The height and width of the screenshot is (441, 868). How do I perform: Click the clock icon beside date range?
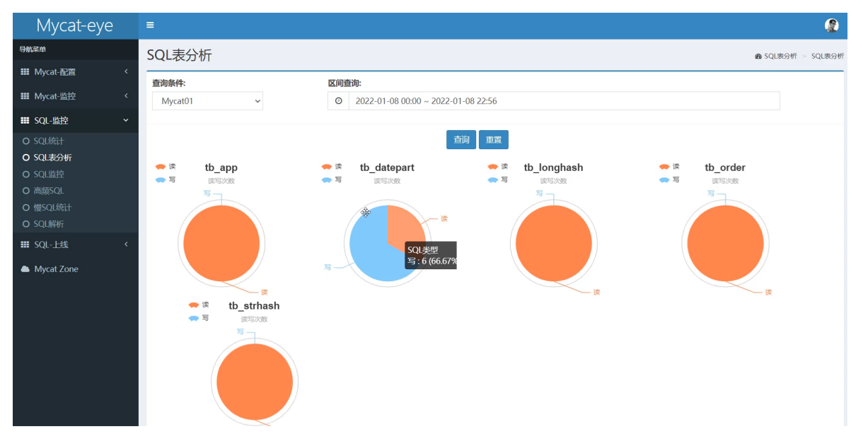click(338, 101)
